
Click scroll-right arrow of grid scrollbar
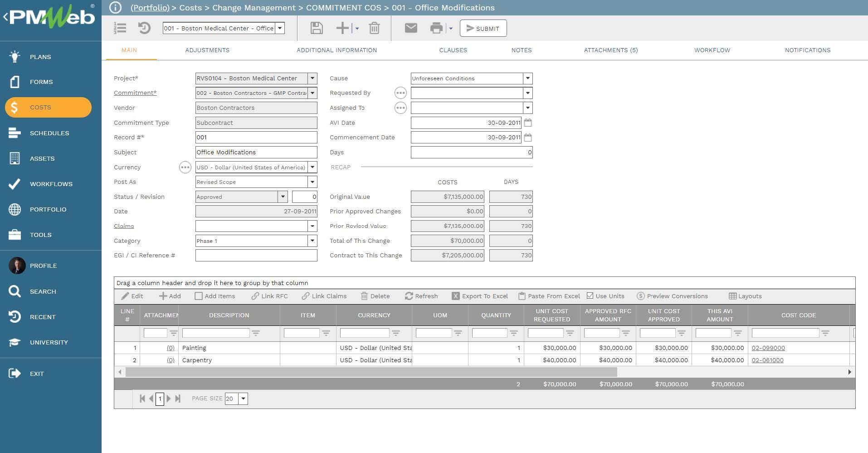tap(849, 372)
